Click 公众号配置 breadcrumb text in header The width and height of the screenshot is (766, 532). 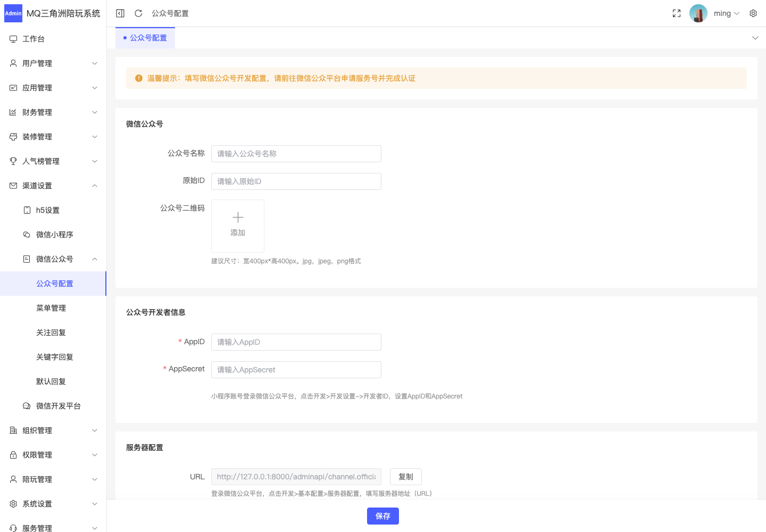click(x=170, y=13)
